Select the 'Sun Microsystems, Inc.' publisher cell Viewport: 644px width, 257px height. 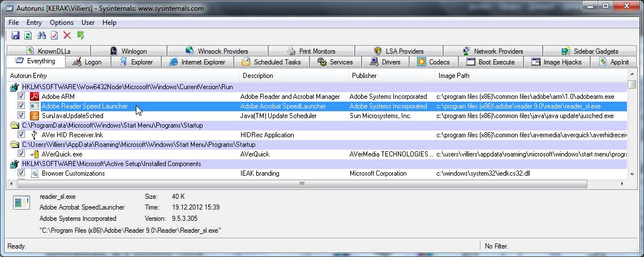(380, 116)
